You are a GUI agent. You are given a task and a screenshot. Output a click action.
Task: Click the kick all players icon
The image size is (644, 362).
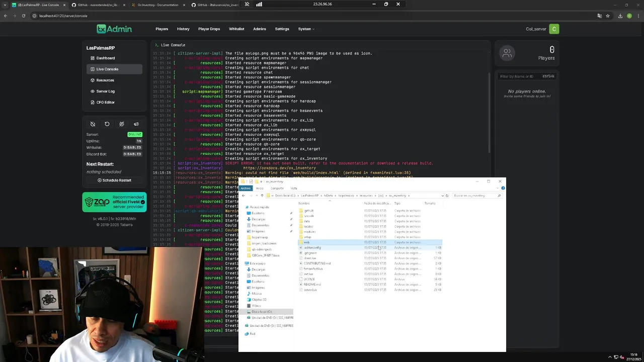click(121, 124)
